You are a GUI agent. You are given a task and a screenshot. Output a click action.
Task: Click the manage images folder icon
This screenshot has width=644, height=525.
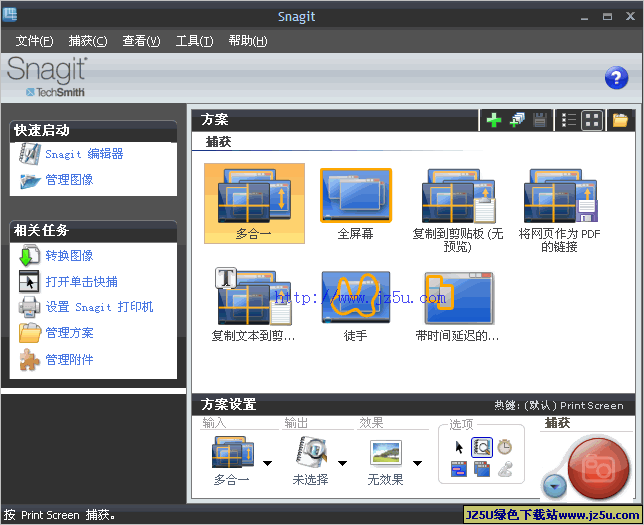(x=30, y=180)
